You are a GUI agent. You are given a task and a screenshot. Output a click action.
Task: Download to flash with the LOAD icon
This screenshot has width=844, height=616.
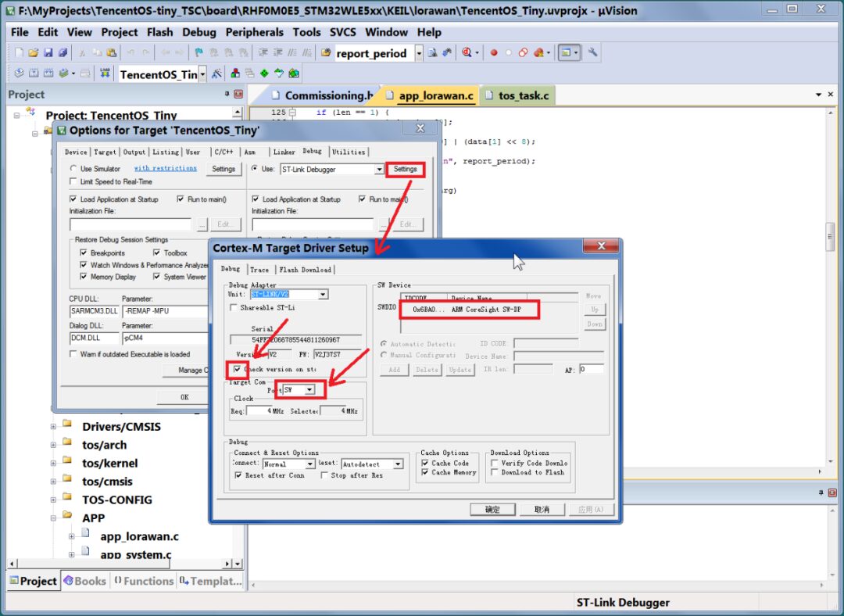click(x=105, y=73)
